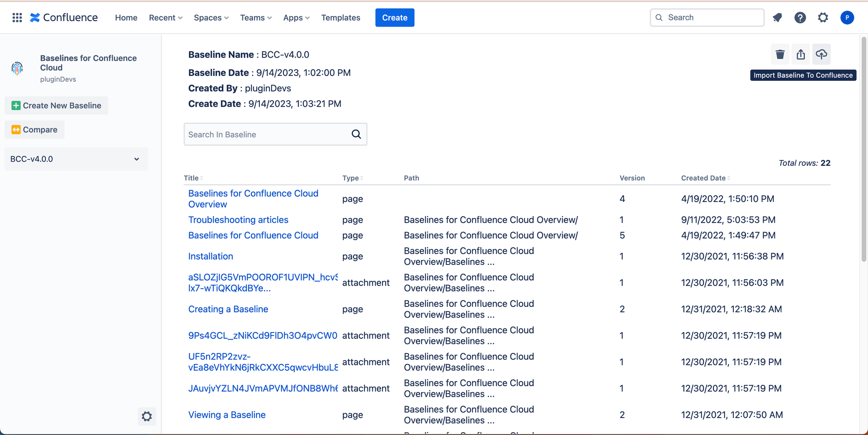
Task: Open the user profile avatar
Action: 847,17
